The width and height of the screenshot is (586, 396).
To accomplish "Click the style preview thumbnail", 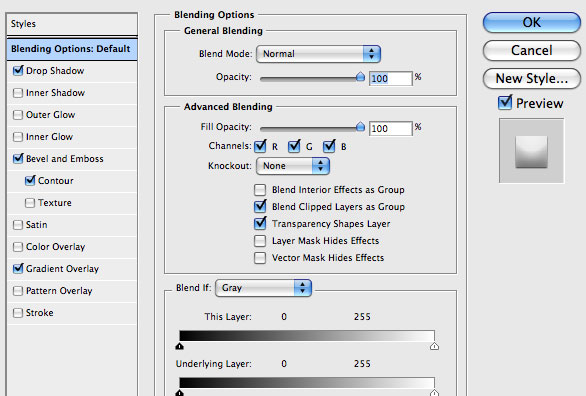I will (x=531, y=151).
